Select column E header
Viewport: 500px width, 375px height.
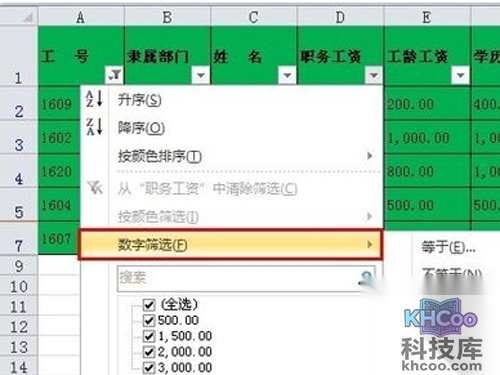click(427, 17)
